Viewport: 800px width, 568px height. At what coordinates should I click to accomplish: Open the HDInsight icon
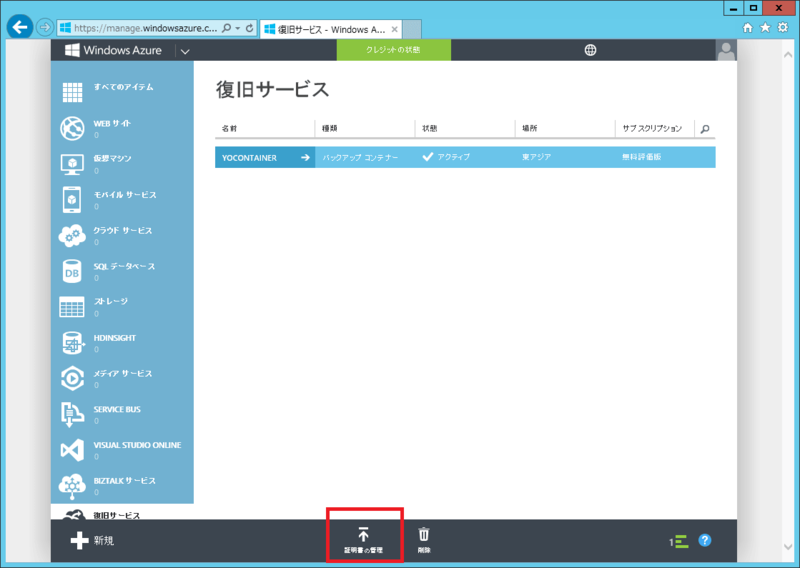(73, 342)
